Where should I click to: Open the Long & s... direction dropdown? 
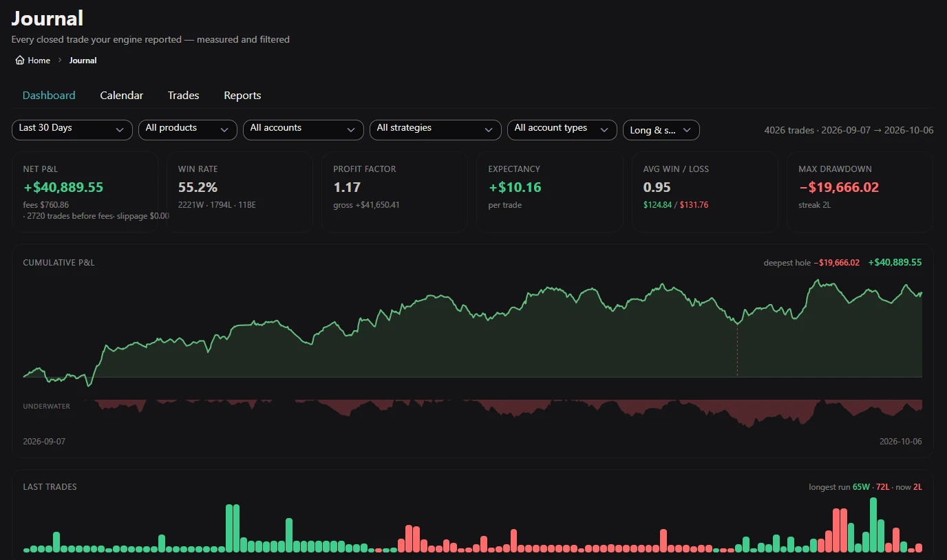pos(661,129)
